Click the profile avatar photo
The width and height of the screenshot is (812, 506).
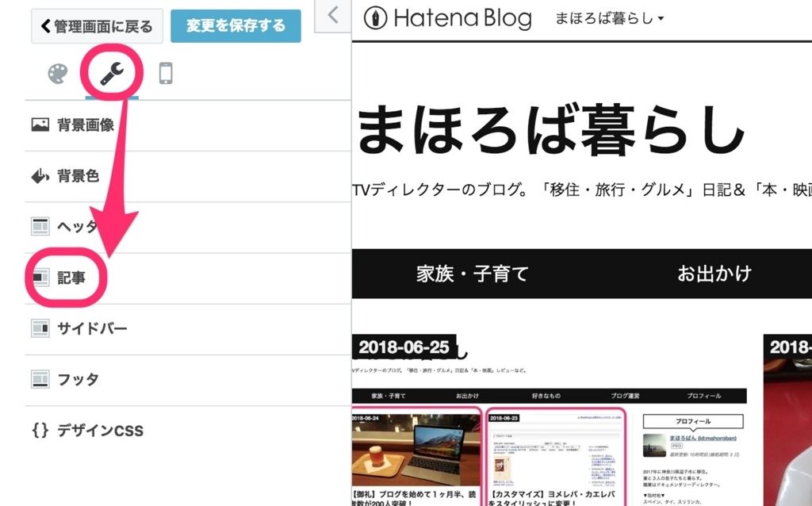(x=654, y=446)
